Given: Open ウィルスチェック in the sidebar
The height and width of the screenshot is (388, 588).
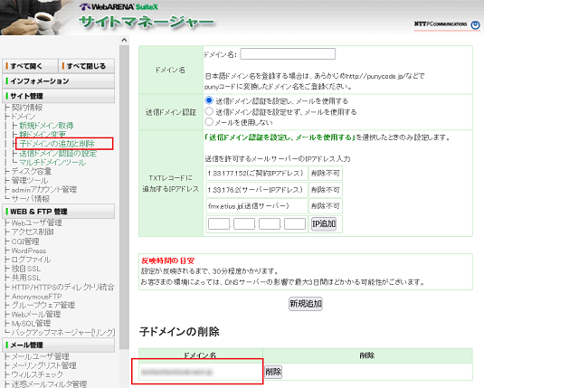Looking at the screenshot, I should (37, 374).
